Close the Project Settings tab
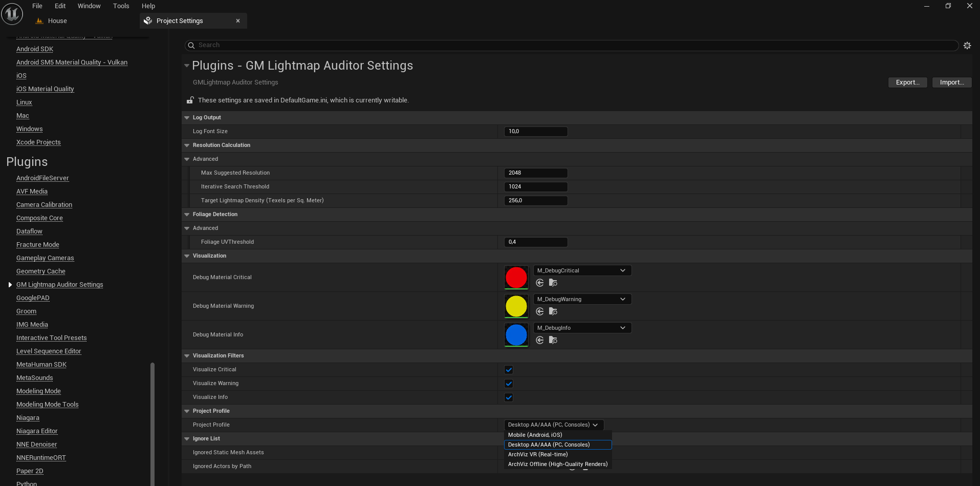Viewport: 980px width, 486px height. point(238,21)
